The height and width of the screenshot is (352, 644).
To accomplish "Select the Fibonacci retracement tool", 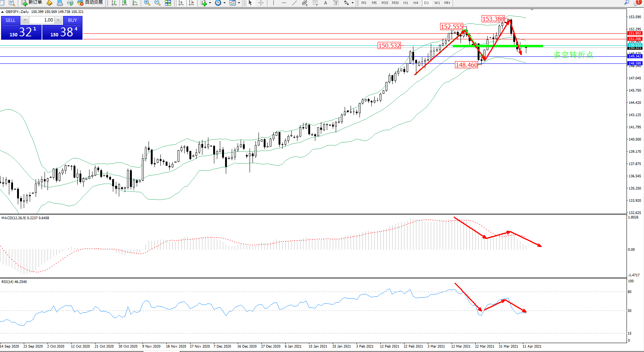I will click(x=315, y=3).
